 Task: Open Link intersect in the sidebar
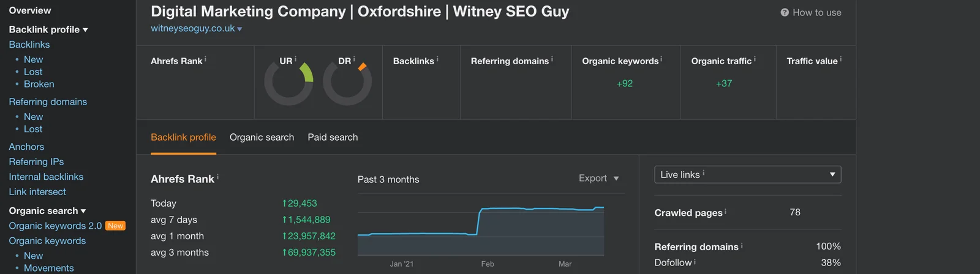[37, 191]
